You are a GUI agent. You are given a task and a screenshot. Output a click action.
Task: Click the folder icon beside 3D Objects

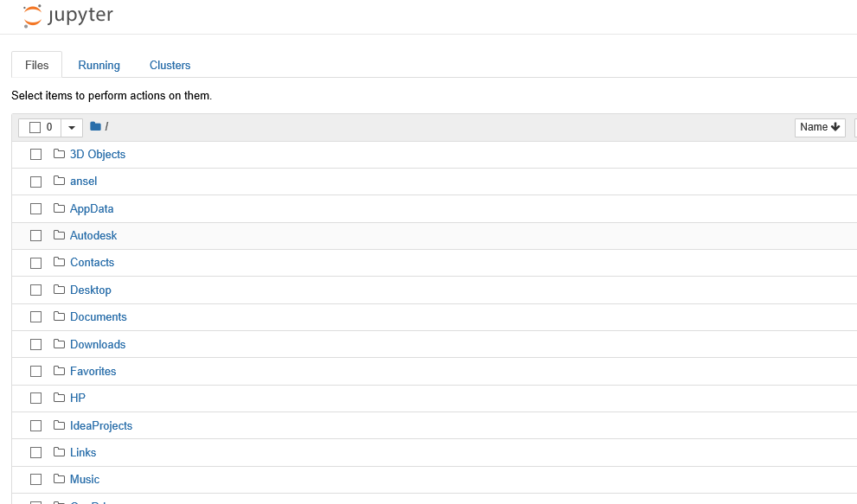coord(59,154)
